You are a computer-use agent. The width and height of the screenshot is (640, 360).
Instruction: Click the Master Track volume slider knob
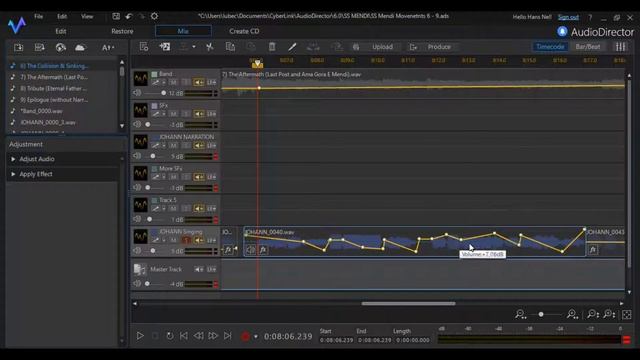tap(147, 284)
